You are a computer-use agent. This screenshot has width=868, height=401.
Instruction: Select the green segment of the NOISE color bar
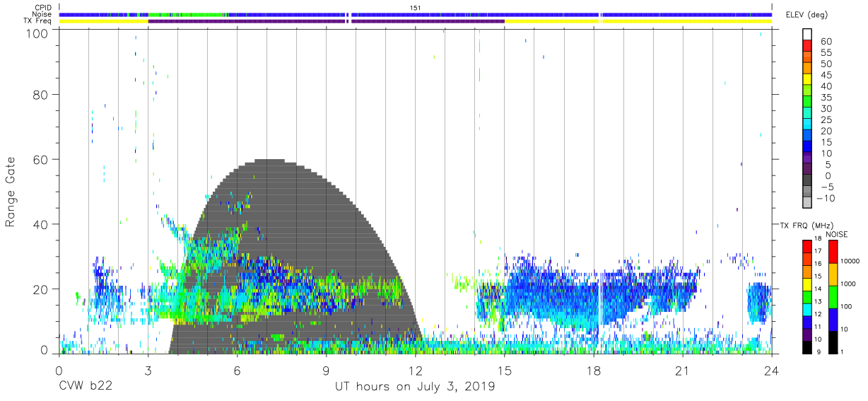click(x=833, y=297)
